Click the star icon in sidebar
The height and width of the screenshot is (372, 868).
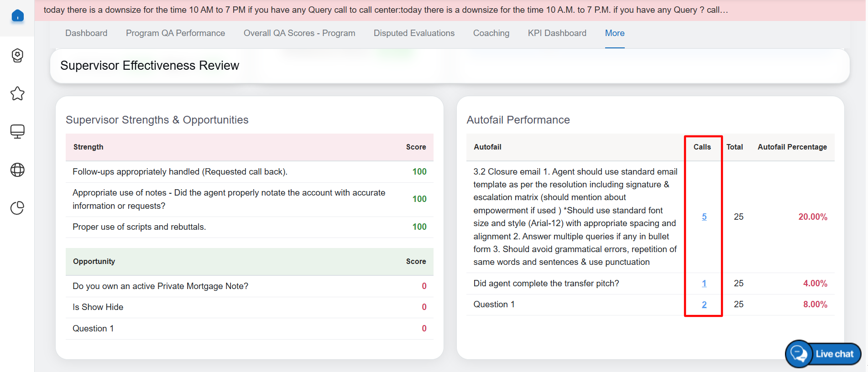(x=17, y=93)
